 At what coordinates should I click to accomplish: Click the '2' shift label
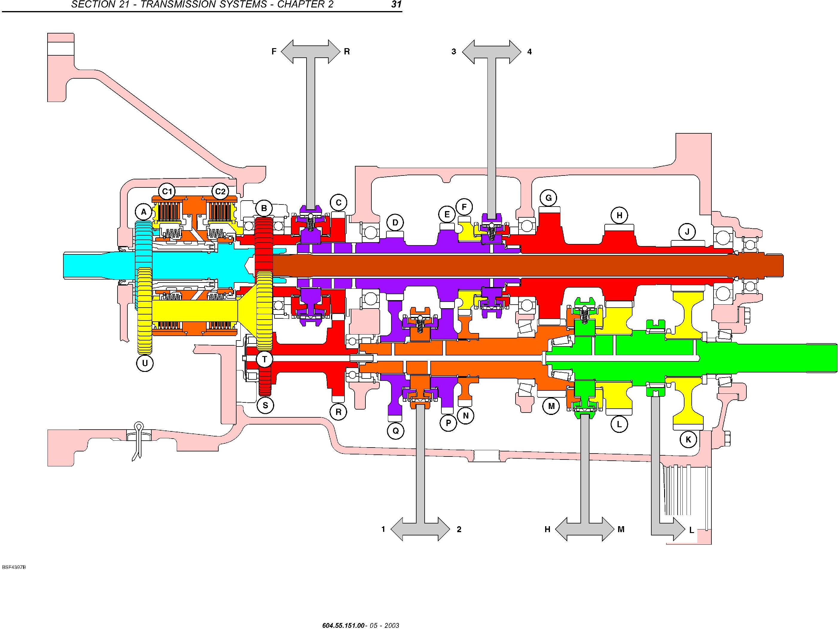[x=459, y=529]
